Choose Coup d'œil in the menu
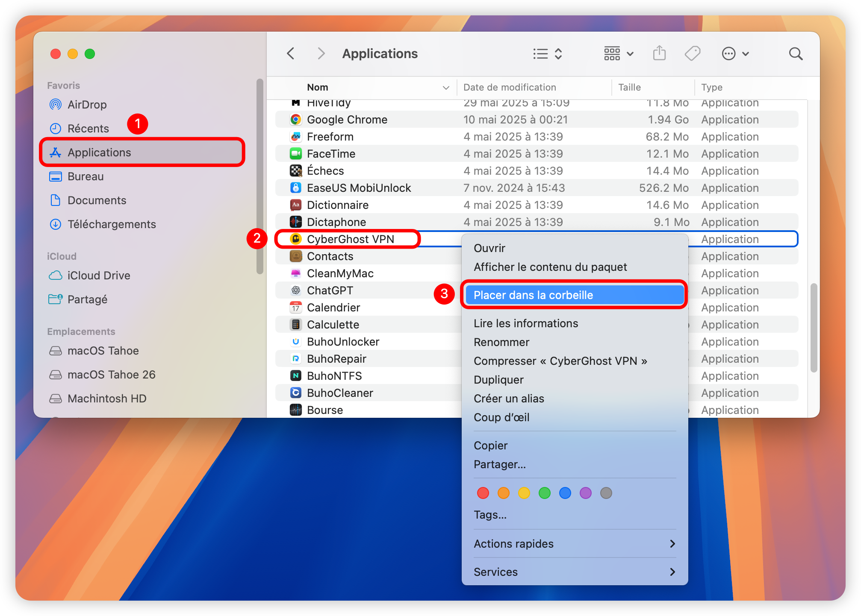This screenshot has height=616, width=861. 575,417
